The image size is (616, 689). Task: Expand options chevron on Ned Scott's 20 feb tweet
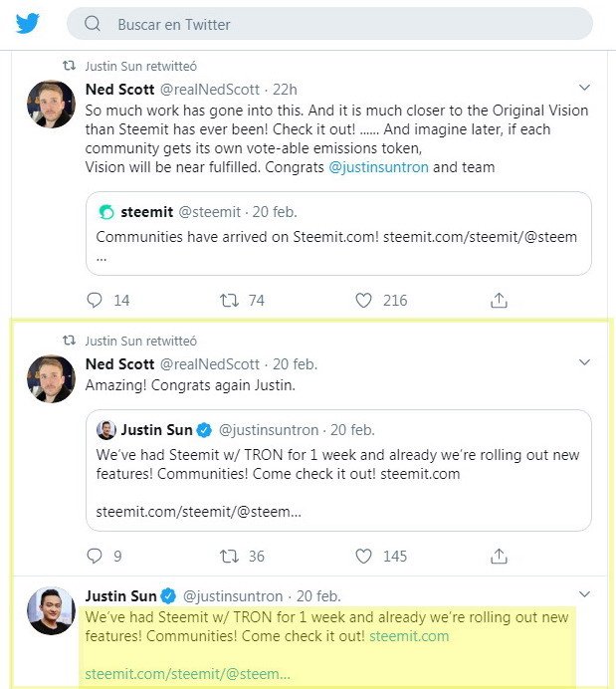(584, 362)
